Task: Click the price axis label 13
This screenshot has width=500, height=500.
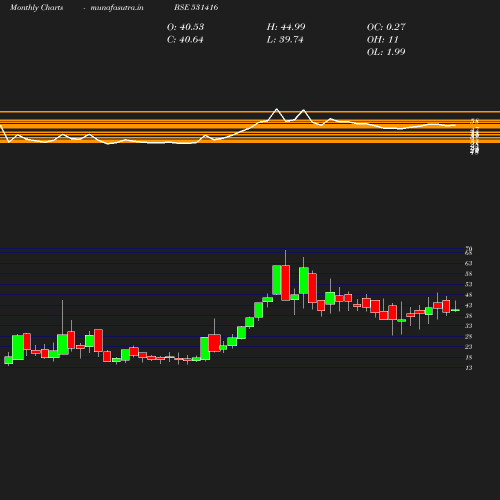Action: point(469,368)
